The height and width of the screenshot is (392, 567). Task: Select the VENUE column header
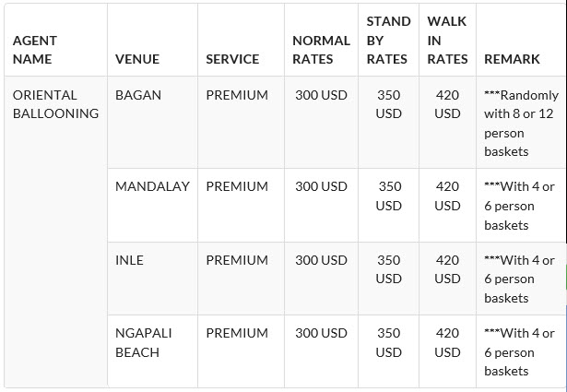click(x=137, y=59)
